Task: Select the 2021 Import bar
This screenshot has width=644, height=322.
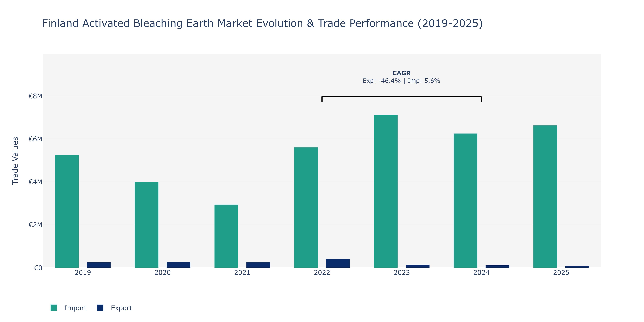Action: 226,236
